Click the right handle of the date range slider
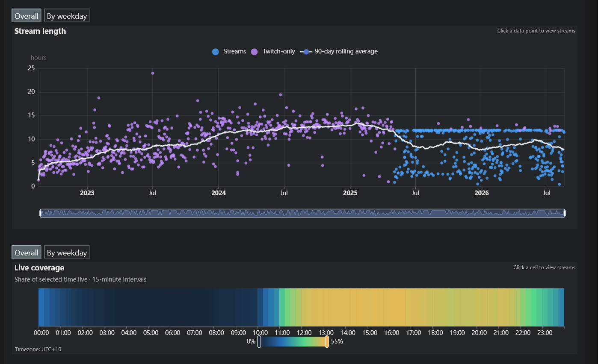The image size is (598, 364). pyautogui.click(x=565, y=213)
